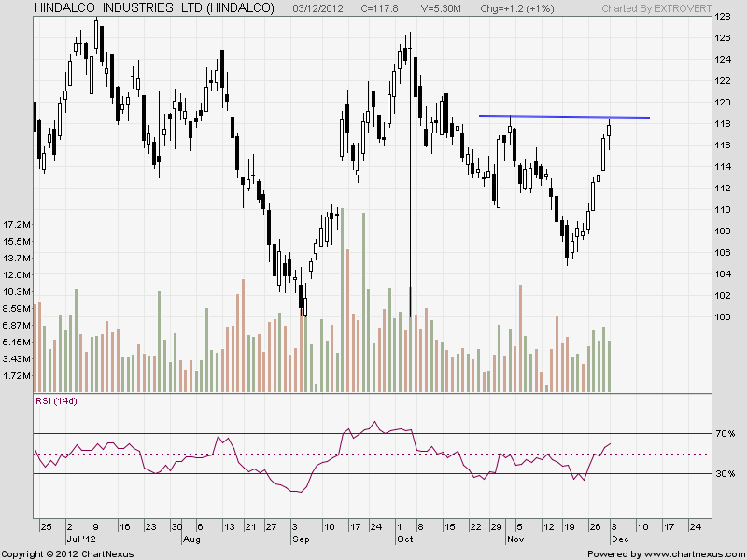Click the 128 price label on axis

pyautogui.click(x=724, y=18)
